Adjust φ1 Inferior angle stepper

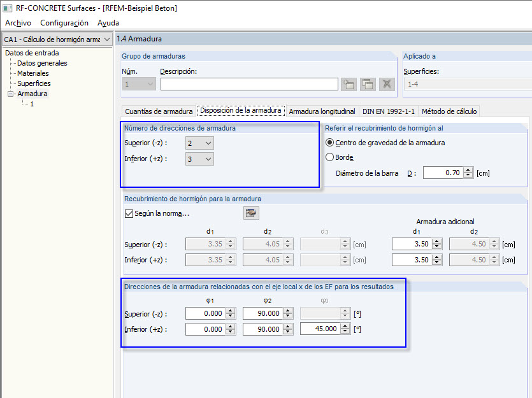tap(231, 329)
